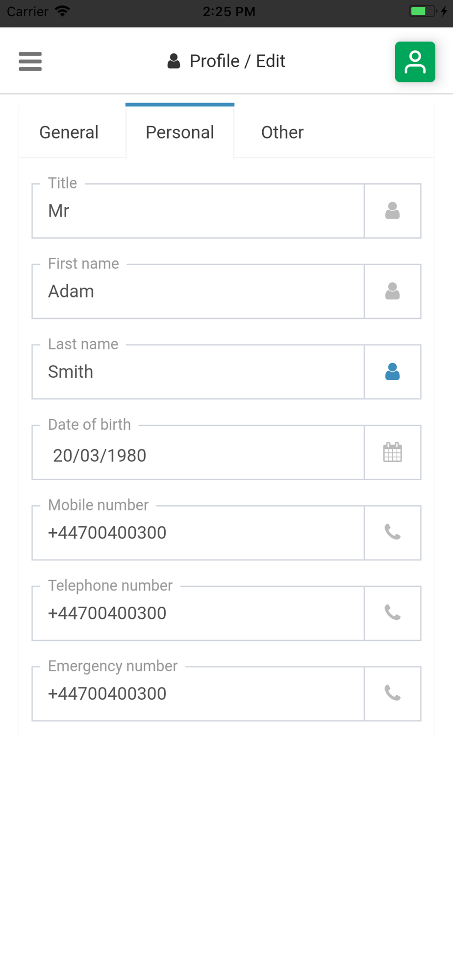Focus the Emergency number input field

[x=198, y=693]
